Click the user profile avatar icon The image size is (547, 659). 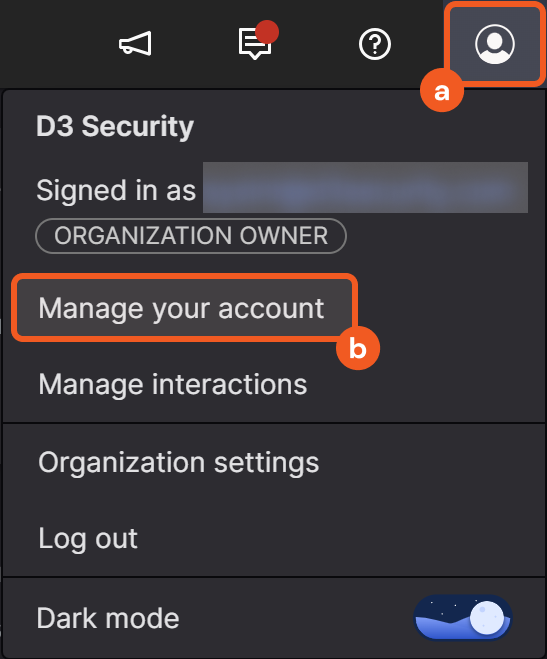coord(494,44)
